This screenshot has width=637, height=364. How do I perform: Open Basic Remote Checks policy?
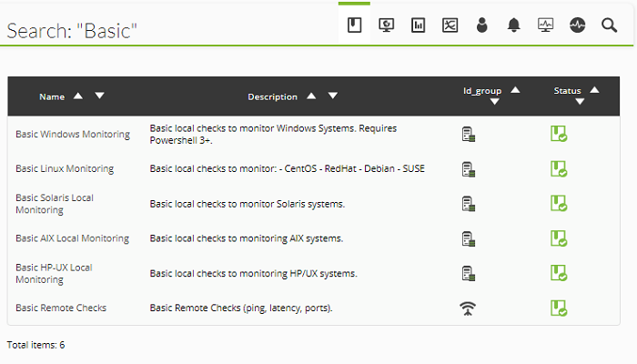point(61,308)
